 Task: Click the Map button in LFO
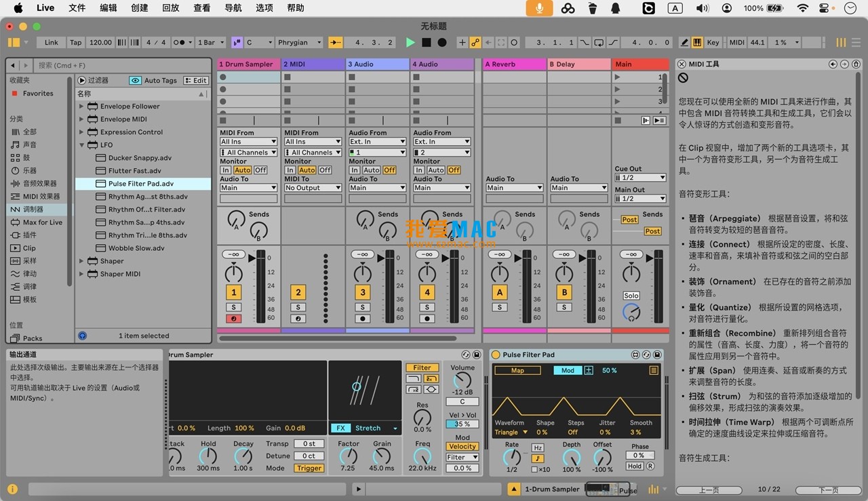tap(517, 370)
